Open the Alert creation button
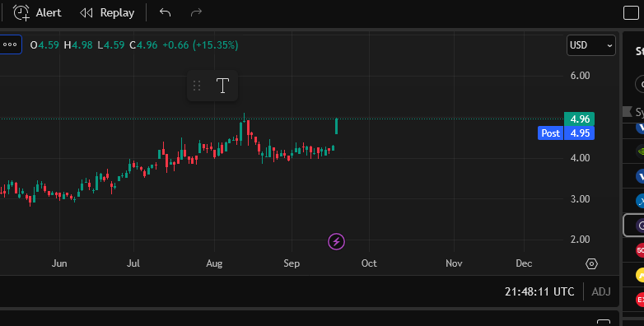The height and width of the screenshot is (326, 644). [x=37, y=12]
